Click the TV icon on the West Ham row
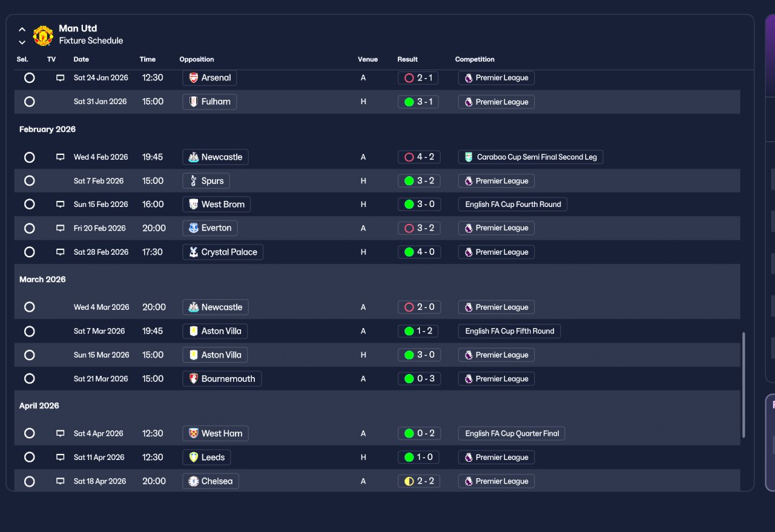The image size is (775, 532). pos(60,433)
